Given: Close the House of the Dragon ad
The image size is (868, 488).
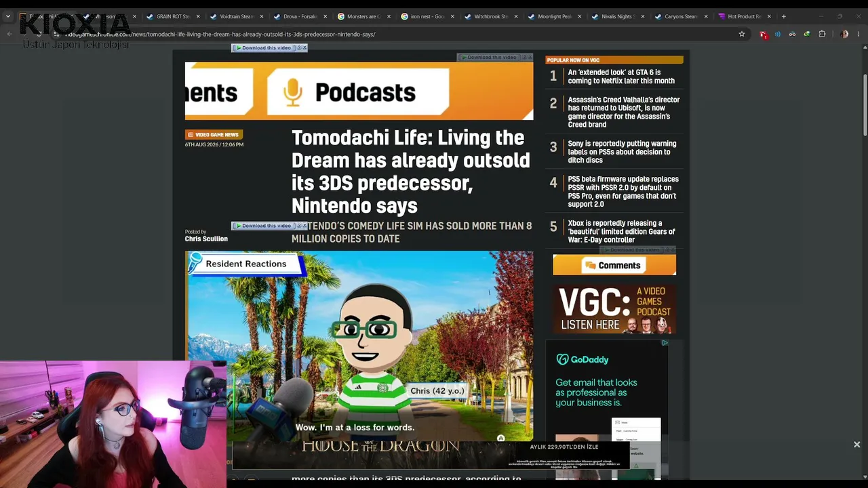Looking at the screenshot, I should tap(856, 445).
